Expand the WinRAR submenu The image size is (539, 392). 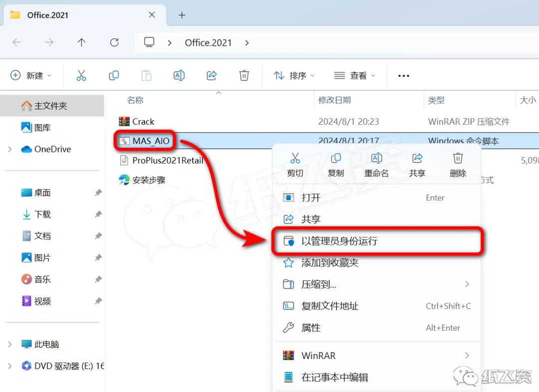coord(467,355)
